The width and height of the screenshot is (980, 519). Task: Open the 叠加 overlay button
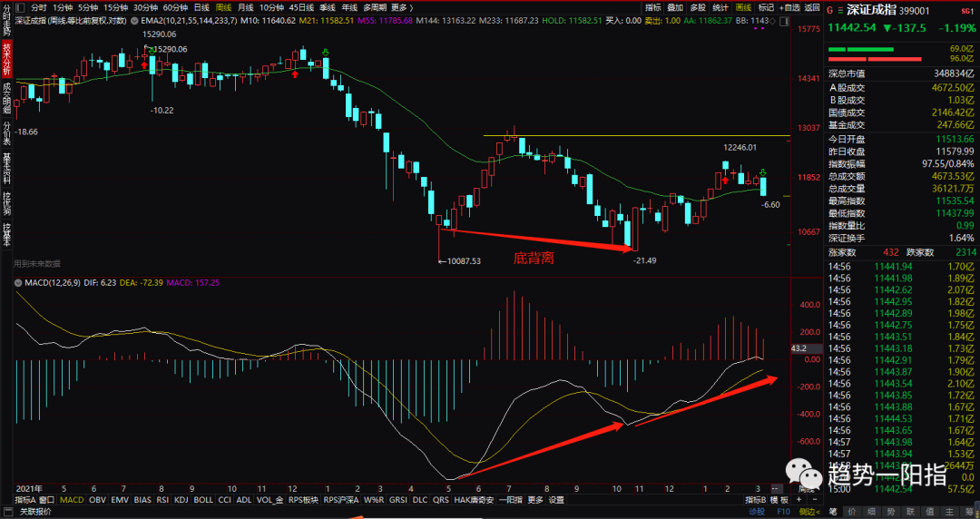point(675,7)
